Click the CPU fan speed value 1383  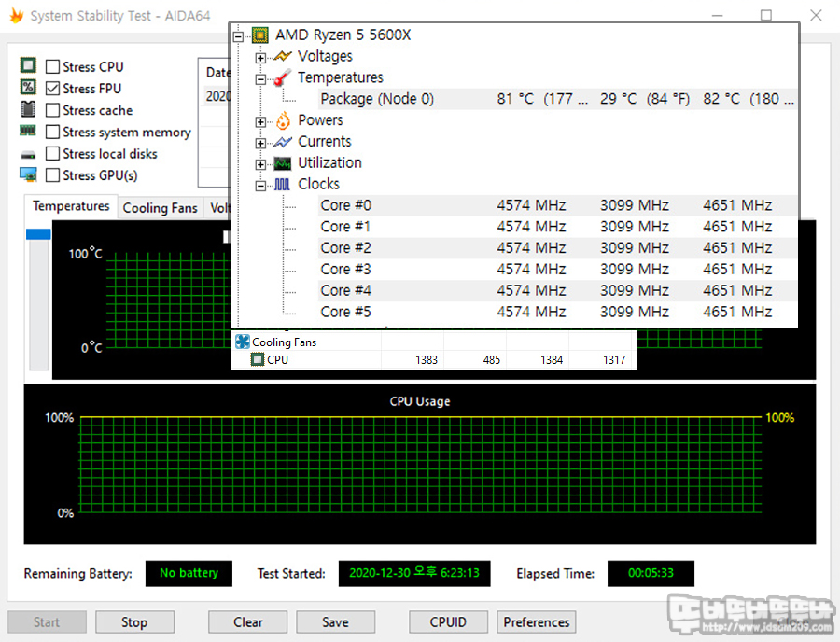click(427, 360)
